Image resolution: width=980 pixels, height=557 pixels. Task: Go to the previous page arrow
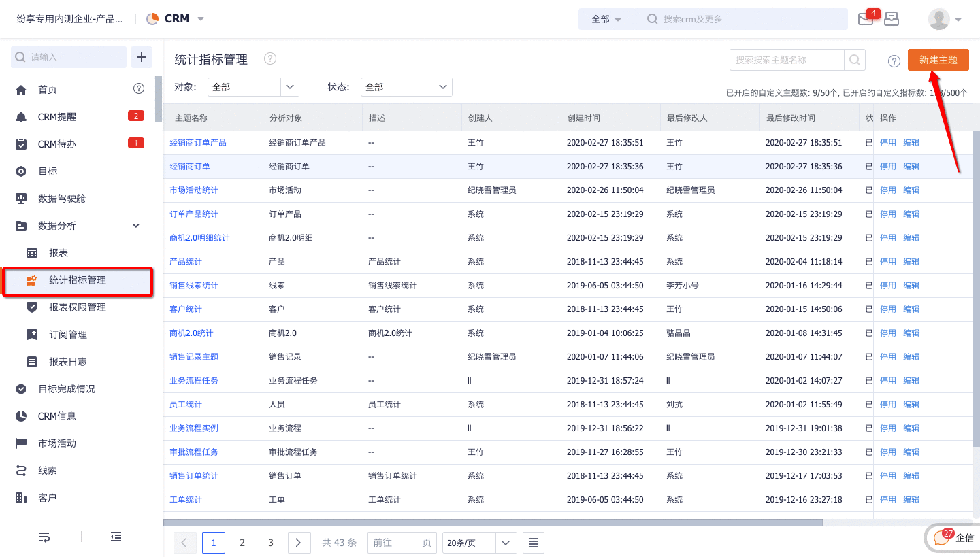click(x=185, y=543)
